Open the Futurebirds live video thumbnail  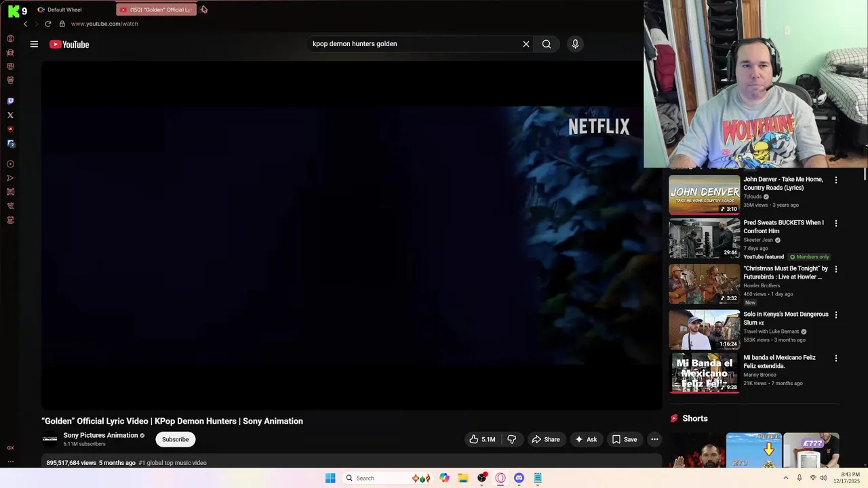(x=705, y=284)
